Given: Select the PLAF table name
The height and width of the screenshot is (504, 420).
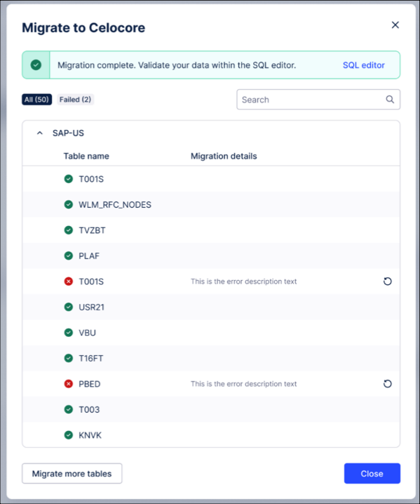Looking at the screenshot, I should [89, 256].
